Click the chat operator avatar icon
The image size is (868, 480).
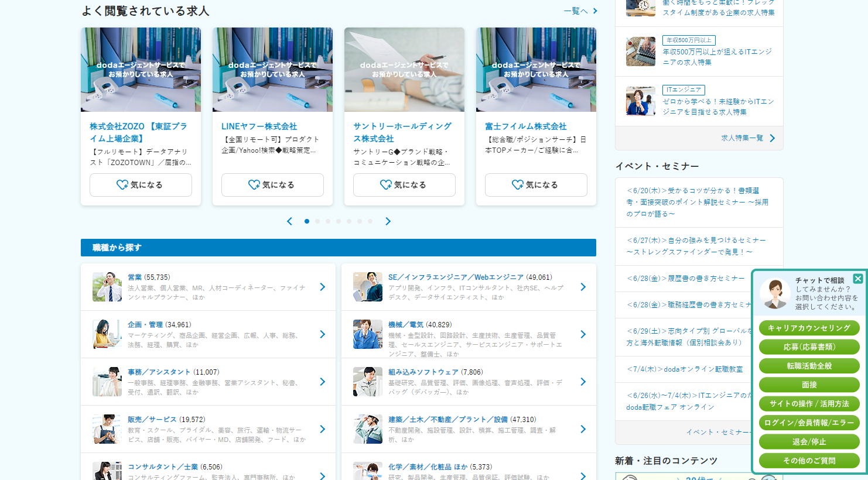[x=775, y=293]
